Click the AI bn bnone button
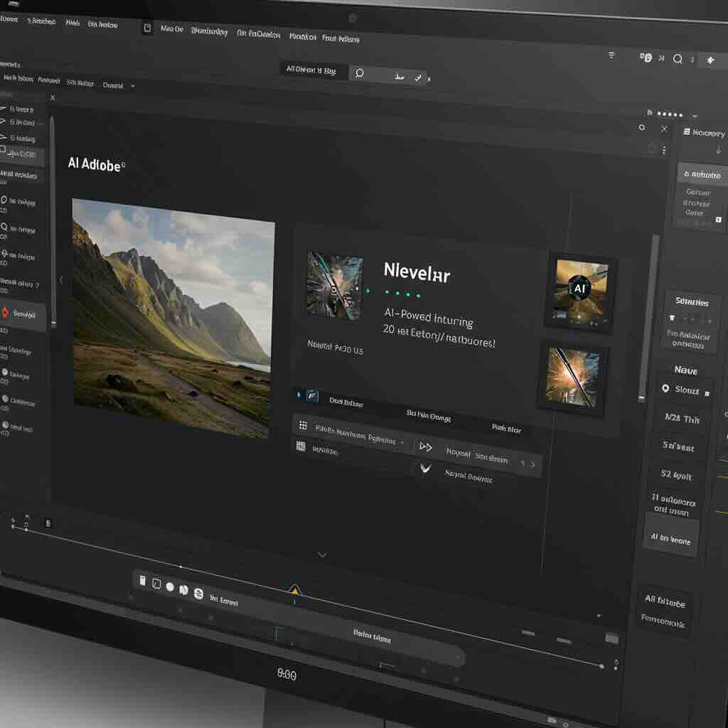The height and width of the screenshot is (728, 728). [670, 539]
